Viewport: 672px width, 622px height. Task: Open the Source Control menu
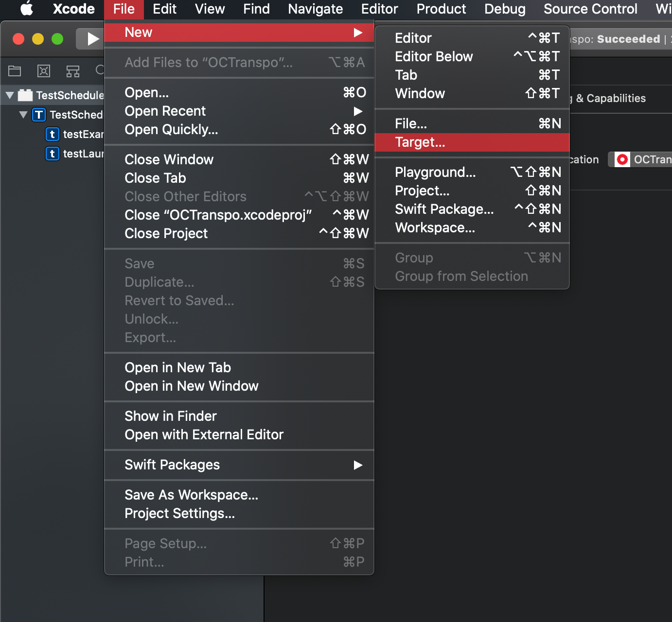click(590, 9)
